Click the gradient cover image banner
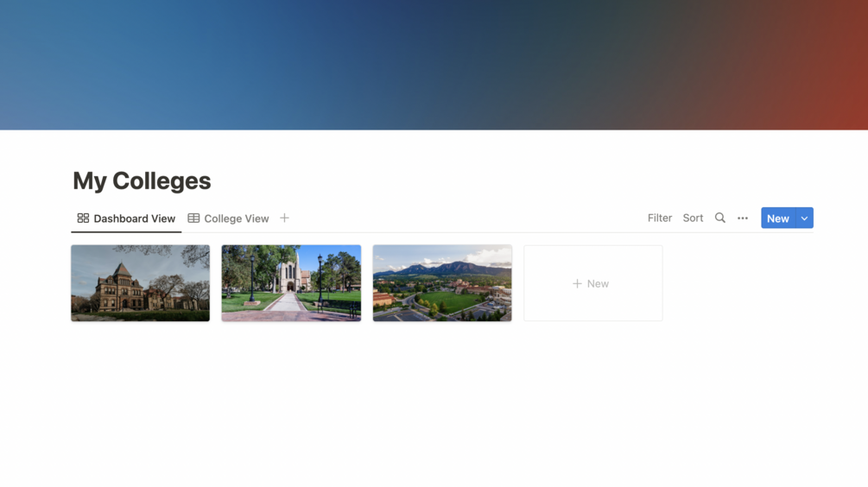This screenshot has width=868, height=487. 434,65
